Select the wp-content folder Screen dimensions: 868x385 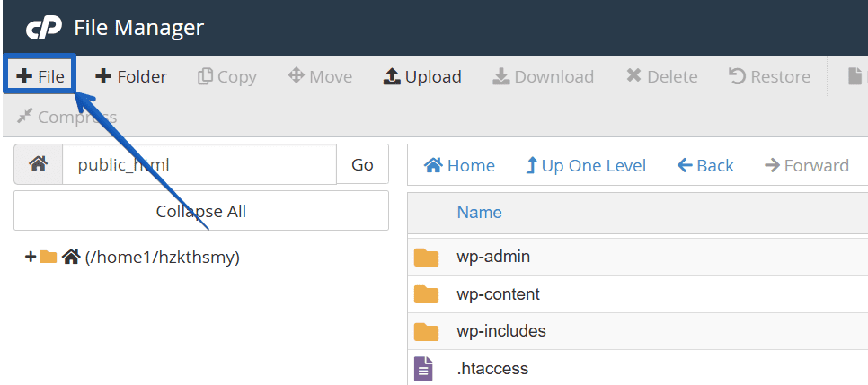pos(498,294)
